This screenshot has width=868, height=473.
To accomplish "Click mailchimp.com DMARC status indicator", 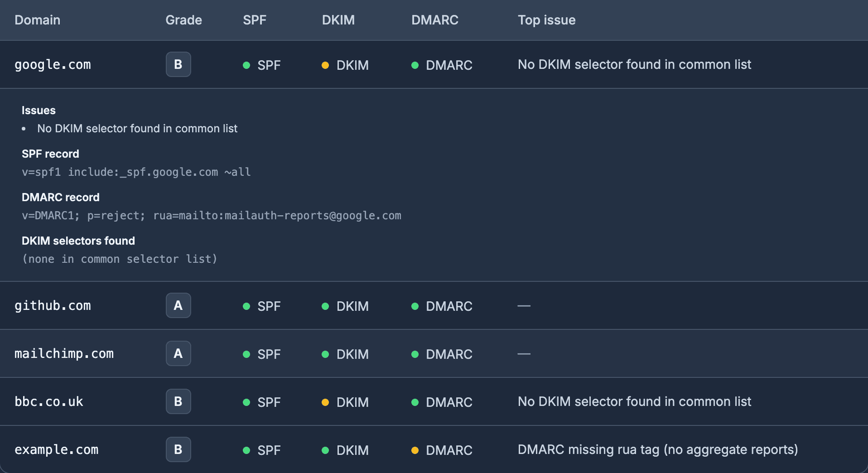I will point(442,354).
